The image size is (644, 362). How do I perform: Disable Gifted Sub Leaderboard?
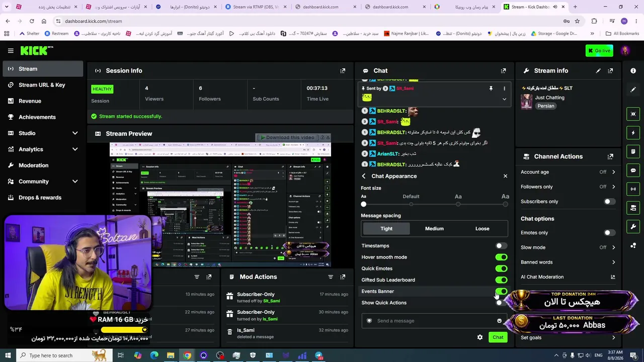(x=501, y=280)
